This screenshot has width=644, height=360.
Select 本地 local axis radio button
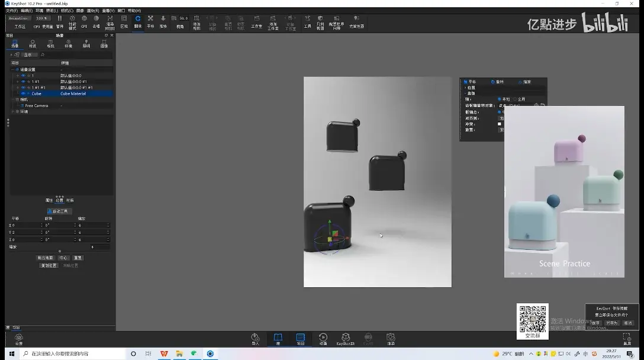(x=500, y=99)
